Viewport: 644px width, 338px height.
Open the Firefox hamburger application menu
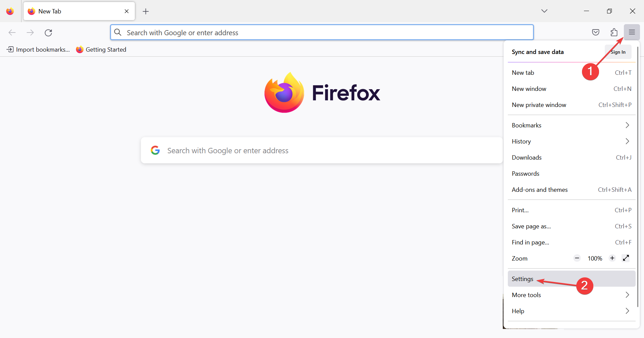632,32
